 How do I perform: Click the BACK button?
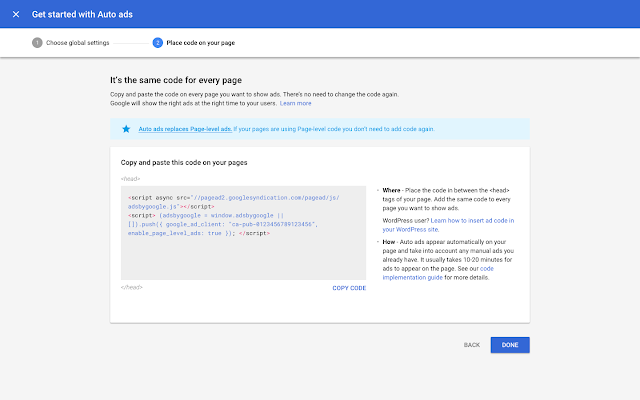(x=472, y=345)
